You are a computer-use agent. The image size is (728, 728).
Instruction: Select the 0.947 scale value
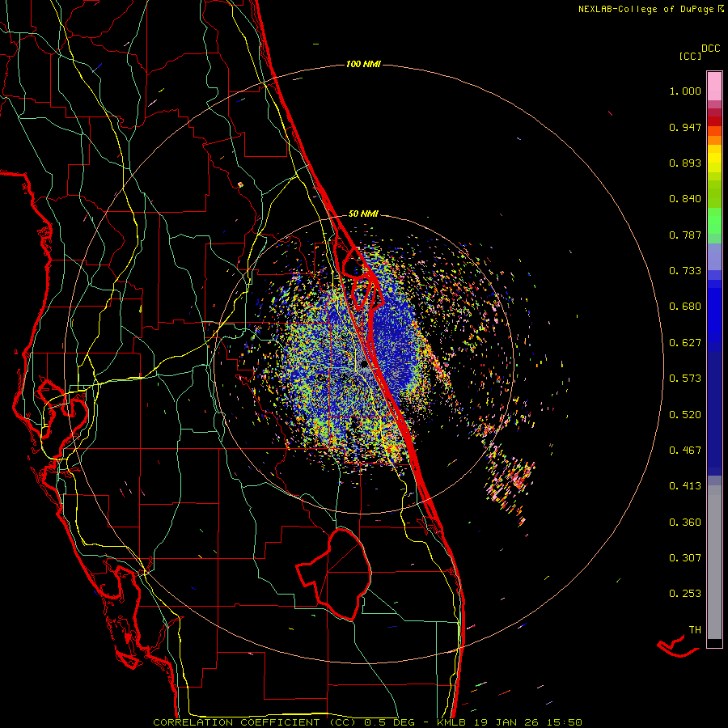click(x=685, y=127)
